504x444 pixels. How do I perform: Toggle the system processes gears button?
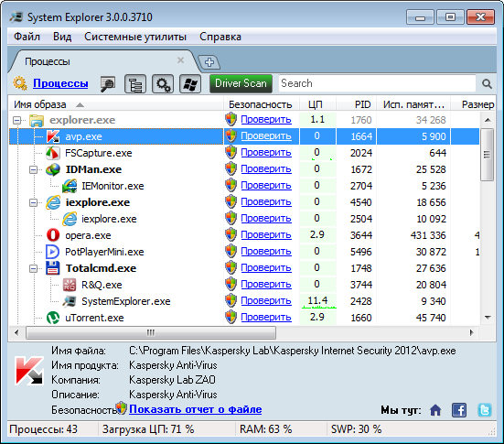[163, 84]
